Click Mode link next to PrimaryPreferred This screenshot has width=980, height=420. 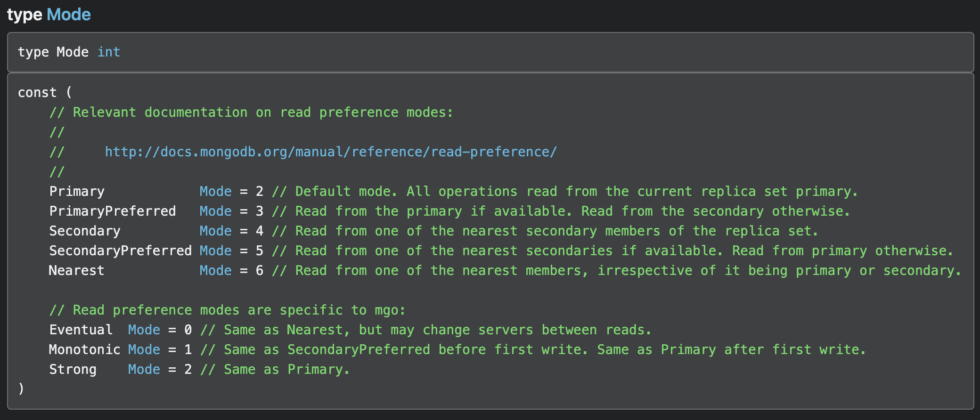(x=215, y=211)
